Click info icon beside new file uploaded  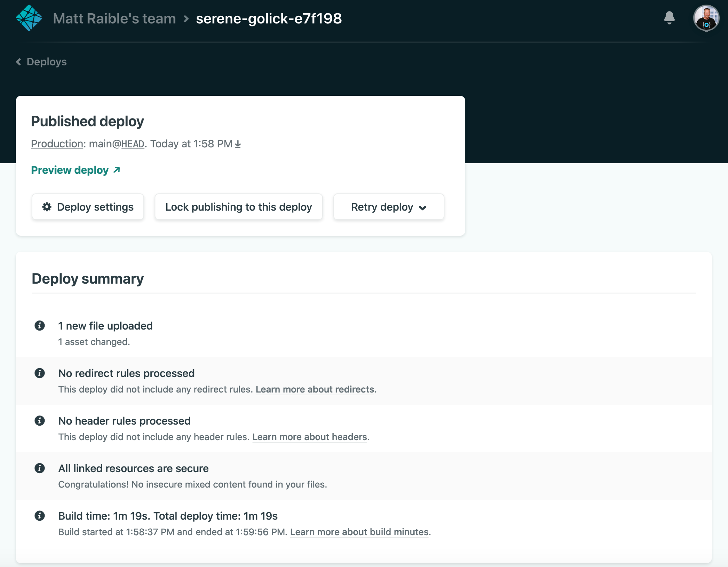pyautogui.click(x=40, y=325)
